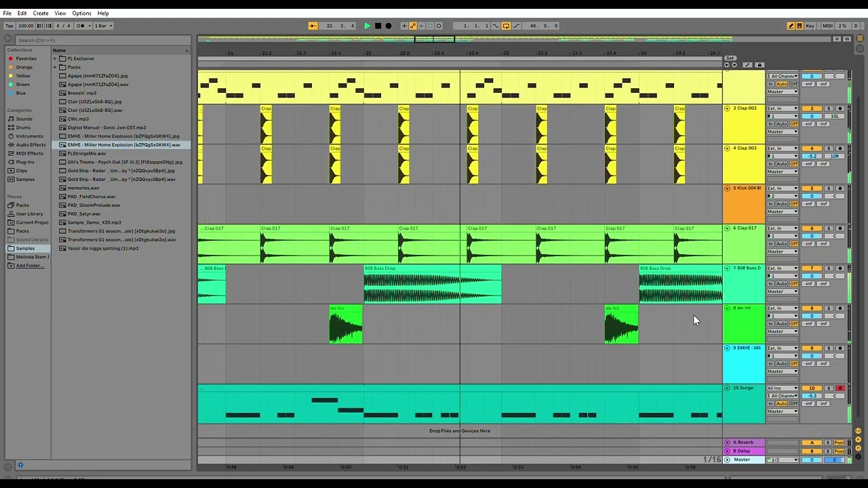
Task: Click the Optimize Arrangement Height icon
Action: 747,65
